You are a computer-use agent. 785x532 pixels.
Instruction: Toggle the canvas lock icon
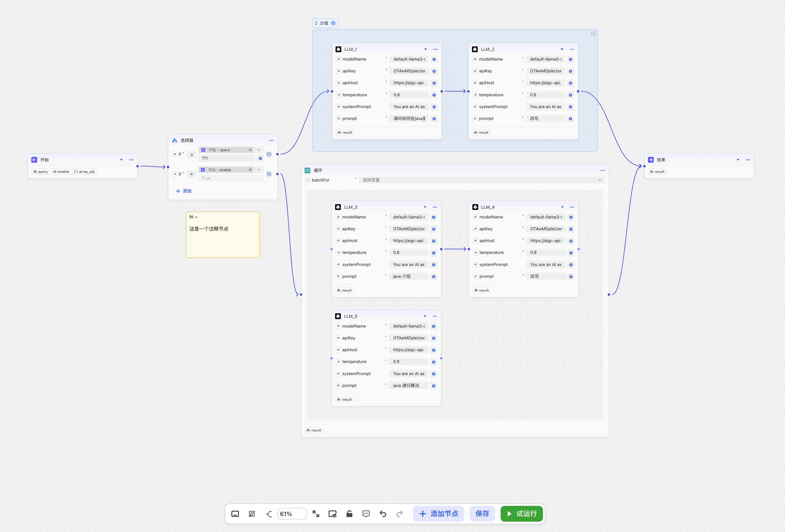pos(349,514)
